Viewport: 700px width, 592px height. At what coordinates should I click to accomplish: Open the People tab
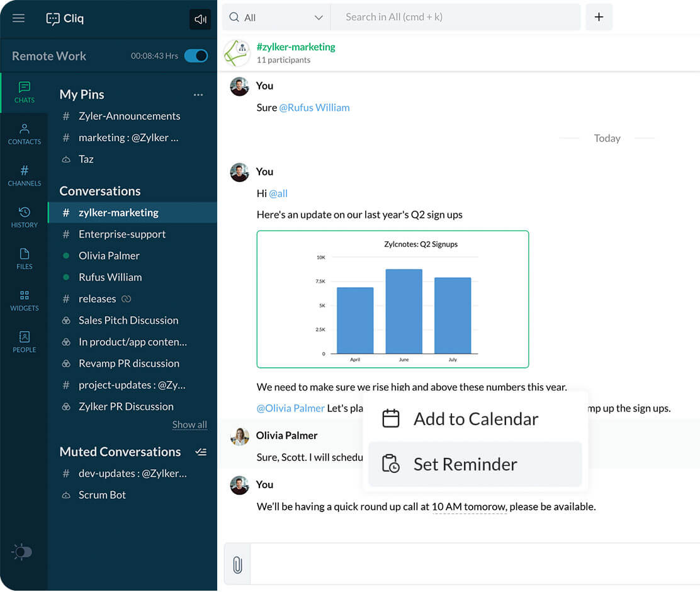click(x=24, y=342)
